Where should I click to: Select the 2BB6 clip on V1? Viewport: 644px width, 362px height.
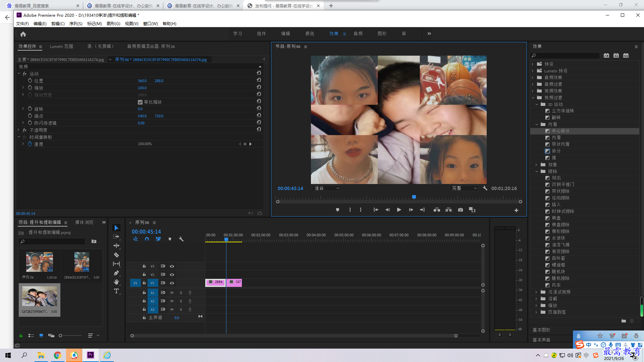215,283
